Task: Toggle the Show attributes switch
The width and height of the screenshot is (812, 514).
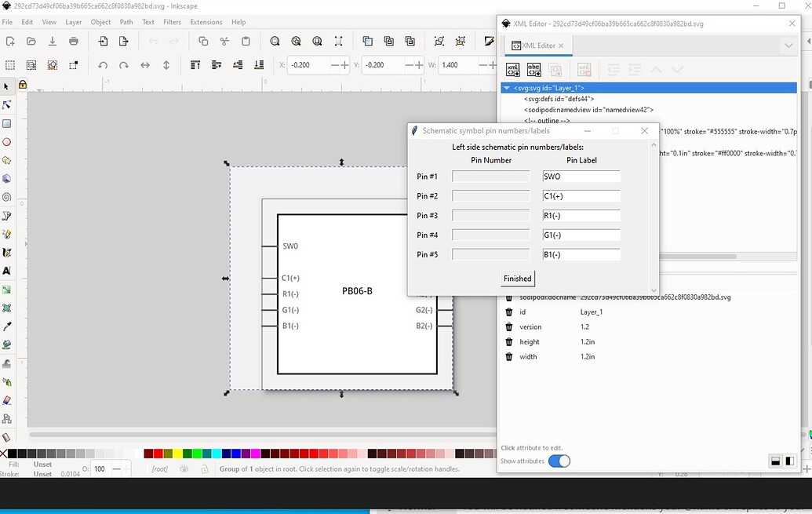Action: point(559,461)
